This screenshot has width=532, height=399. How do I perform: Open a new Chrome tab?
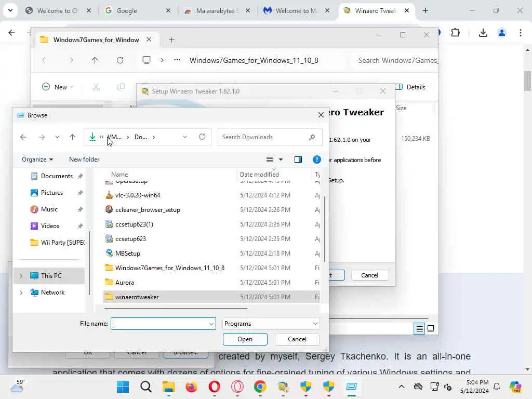click(425, 10)
